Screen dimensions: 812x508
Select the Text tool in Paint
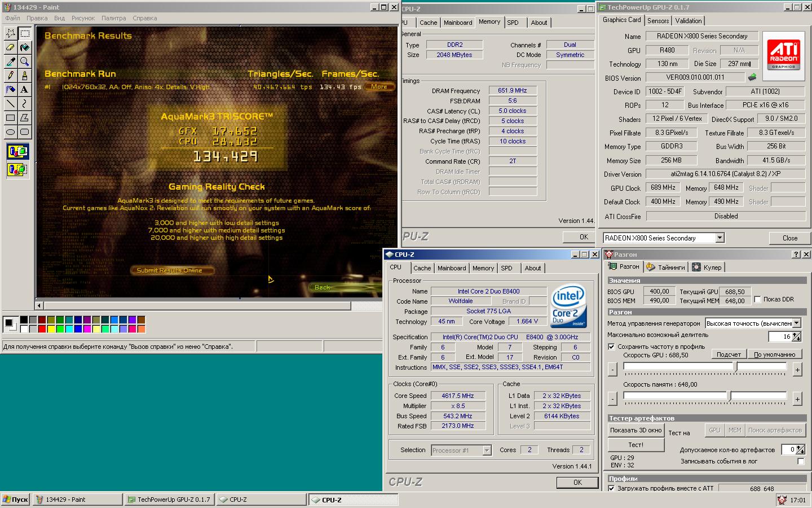point(25,89)
